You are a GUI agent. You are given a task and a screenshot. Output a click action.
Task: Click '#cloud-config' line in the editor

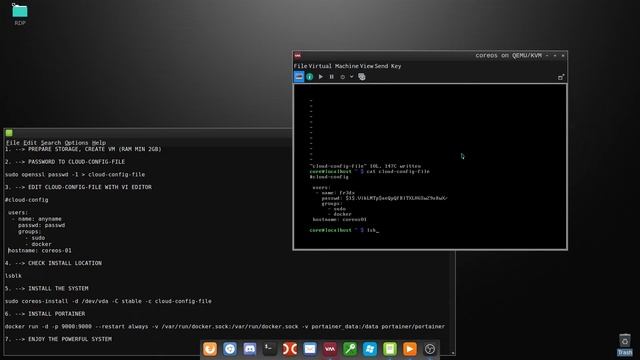27,200
